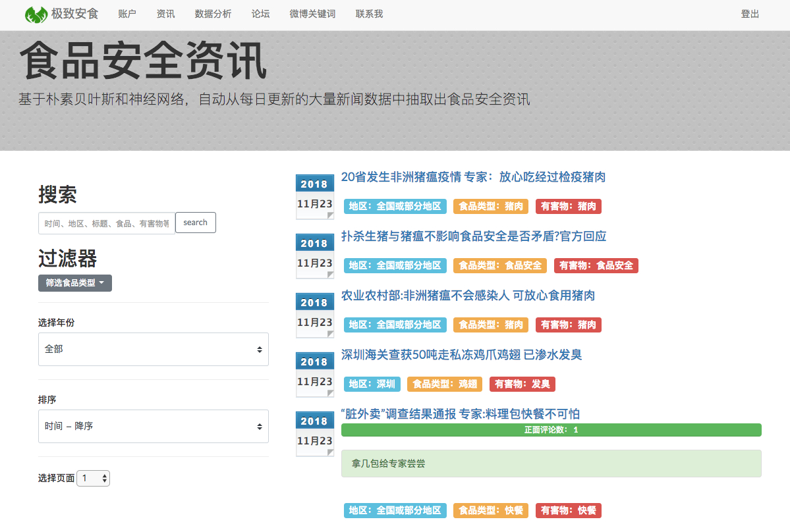Click the 地区：深圳 blue tag
Viewport: 790px width, 532px height.
(x=372, y=384)
